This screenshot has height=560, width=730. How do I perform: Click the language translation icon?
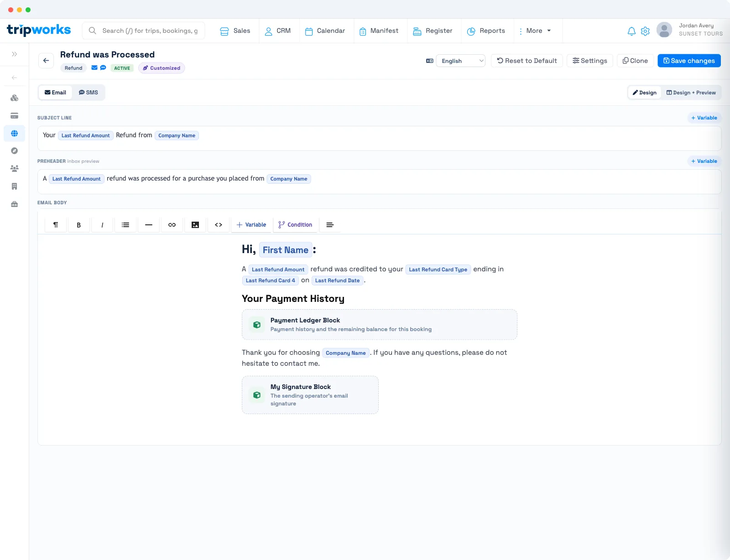click(x=430, y=61)
